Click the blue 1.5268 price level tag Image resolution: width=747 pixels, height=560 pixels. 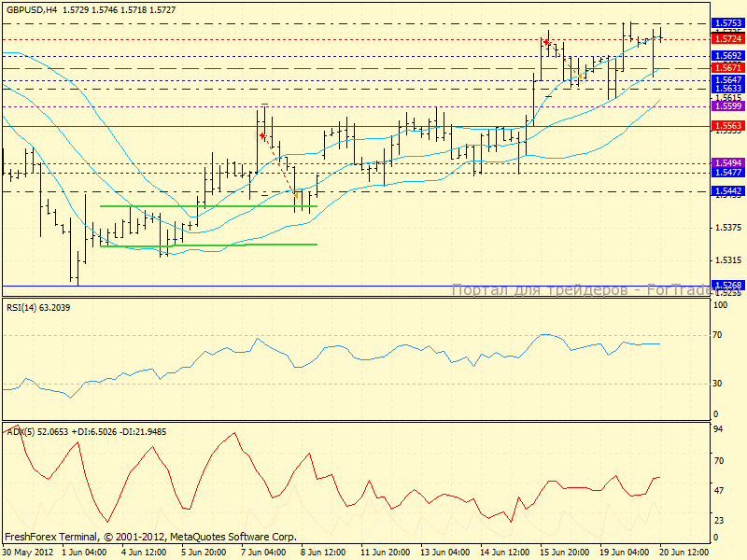pyautogui.click(x=727, y=286)
